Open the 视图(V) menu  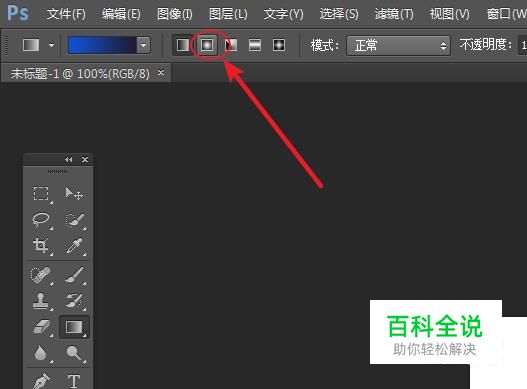pos(450,14)
